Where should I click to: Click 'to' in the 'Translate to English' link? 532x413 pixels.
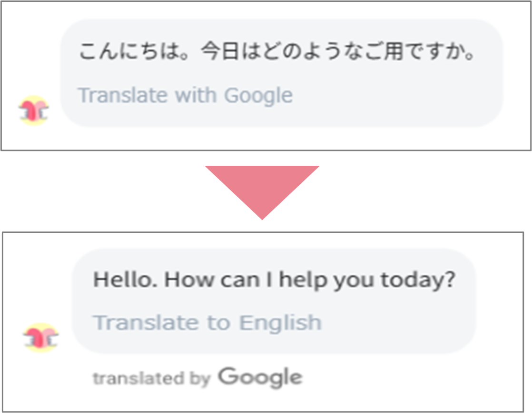point(217,322)
